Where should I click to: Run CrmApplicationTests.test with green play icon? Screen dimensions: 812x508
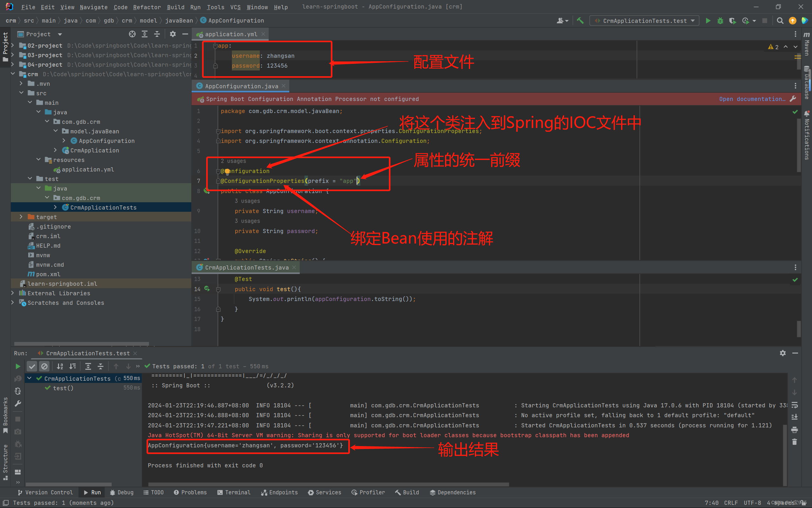click(x=708, y=21)
